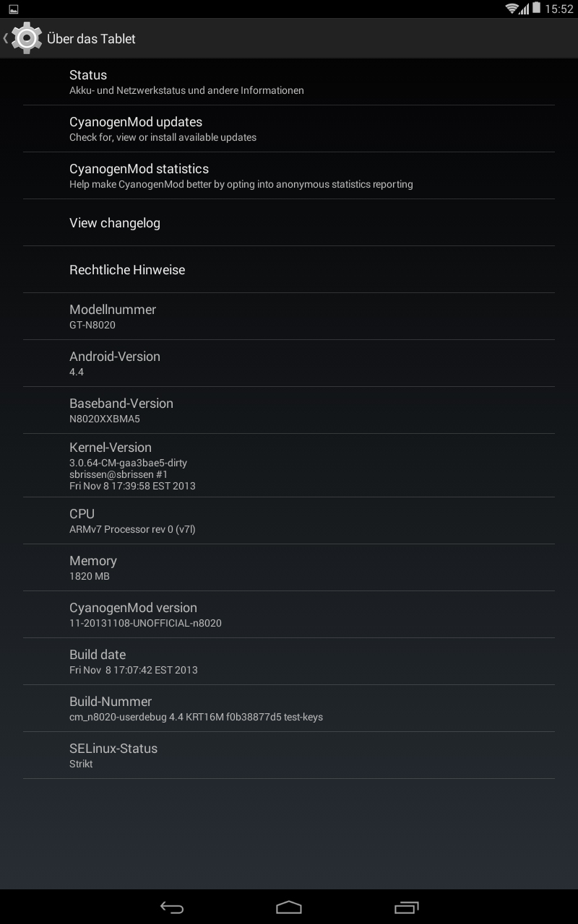The height and width of the screenshot is (924, 578).
Task: Open the recent apps switcher
Action: [x=406, y=907]
